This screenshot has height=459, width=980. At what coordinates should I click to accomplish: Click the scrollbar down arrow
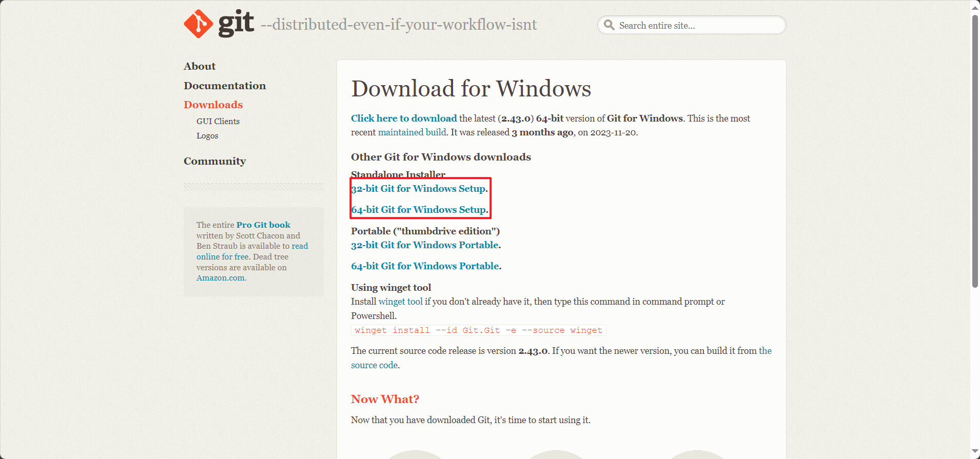click(975, 452)
